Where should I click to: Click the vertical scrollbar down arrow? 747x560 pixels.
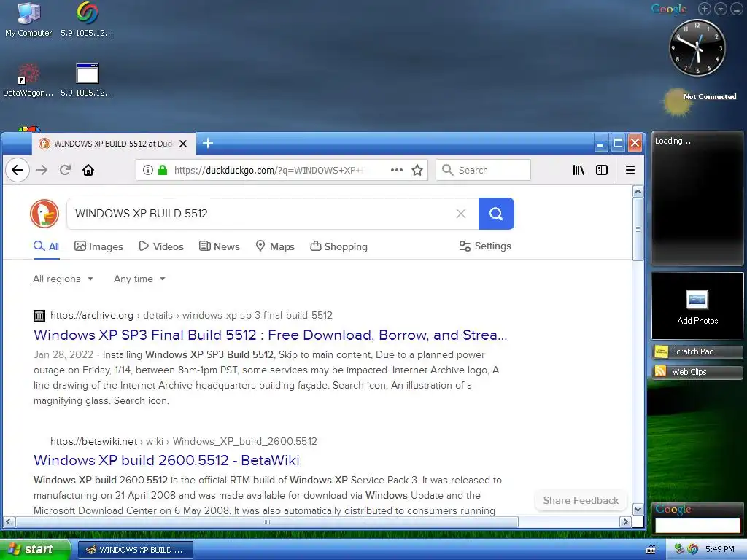(638, 509)
